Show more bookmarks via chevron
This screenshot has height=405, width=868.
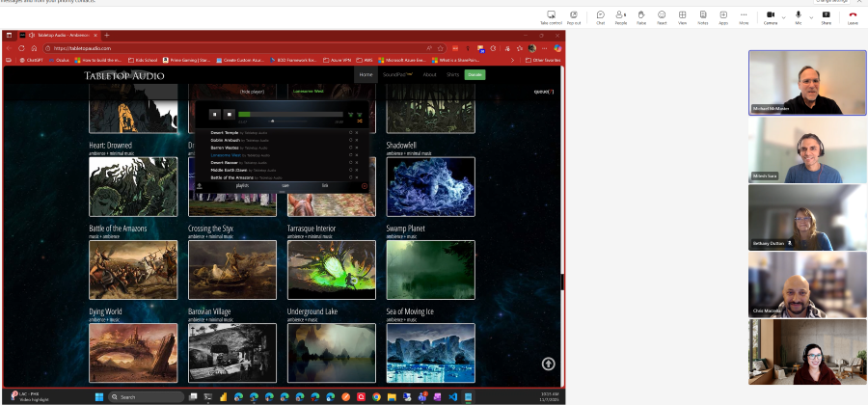coord(513,60)
